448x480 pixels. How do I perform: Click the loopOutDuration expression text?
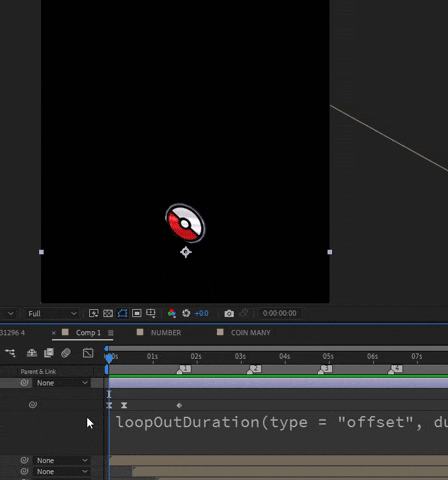point(282,422)
